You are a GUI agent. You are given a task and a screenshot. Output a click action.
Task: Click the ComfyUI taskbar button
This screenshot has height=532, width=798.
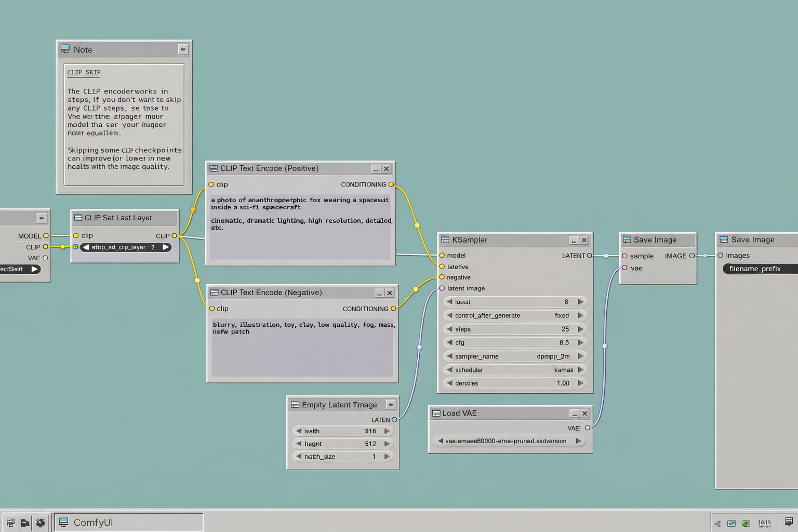[128, 523]
